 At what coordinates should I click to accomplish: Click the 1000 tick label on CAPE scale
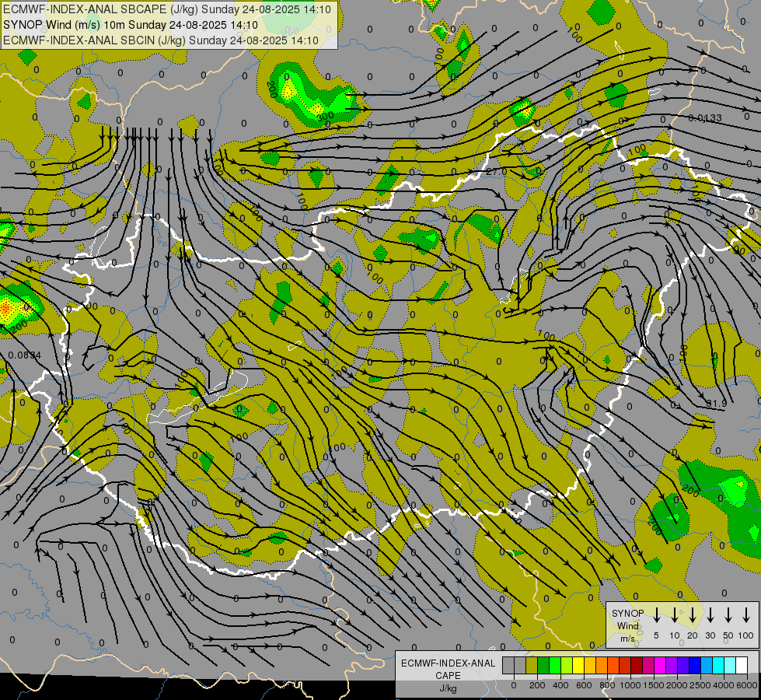[630, 685]
